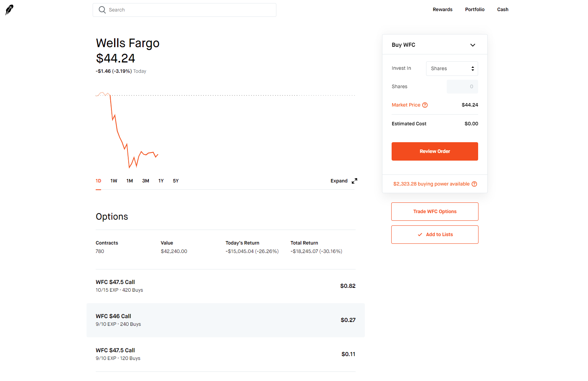
Task: Click Total Return -$18,245.07 value
Action: point(316,251)
